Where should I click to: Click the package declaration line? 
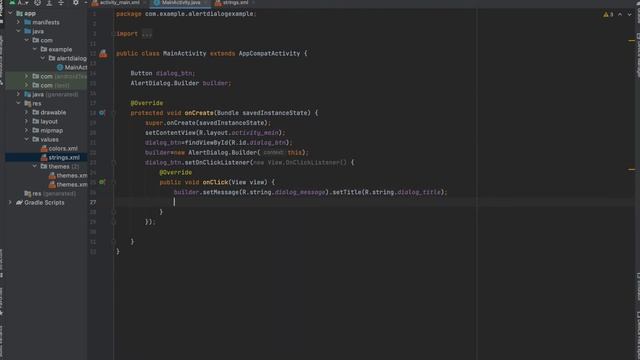[x=186, y=14]
